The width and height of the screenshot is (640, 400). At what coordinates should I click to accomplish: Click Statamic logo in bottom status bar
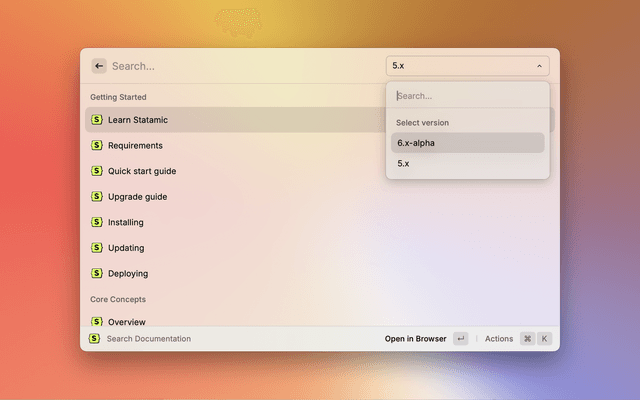[x=95, y=339]
